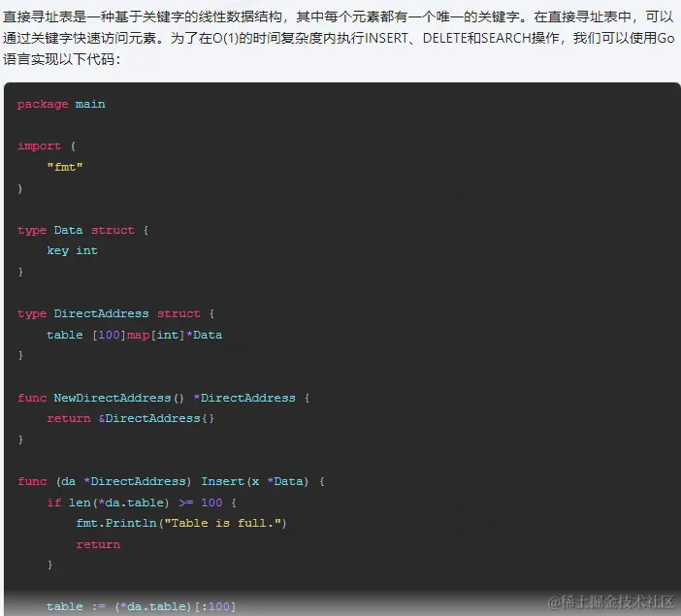Click the paragraph line mentioning INSERT, DELETE和SEARCH
This screenshot has width=681, height=616.
tap(339, 38)
